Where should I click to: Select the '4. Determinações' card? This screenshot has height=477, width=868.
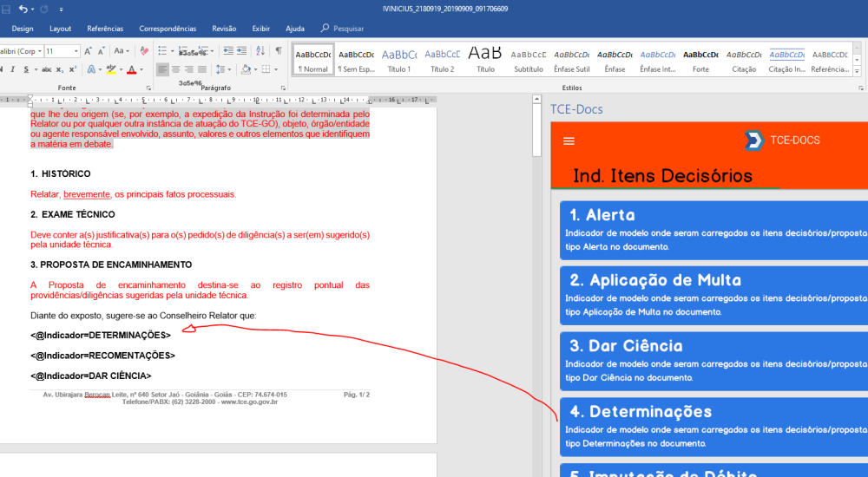click(x=713, y=426)
